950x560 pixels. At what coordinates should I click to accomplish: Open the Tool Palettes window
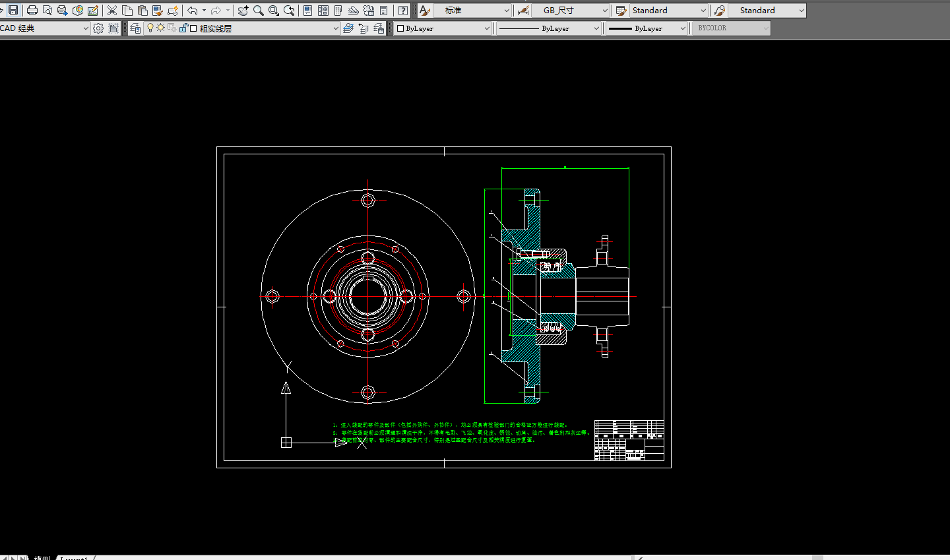(x=338, y=11)
